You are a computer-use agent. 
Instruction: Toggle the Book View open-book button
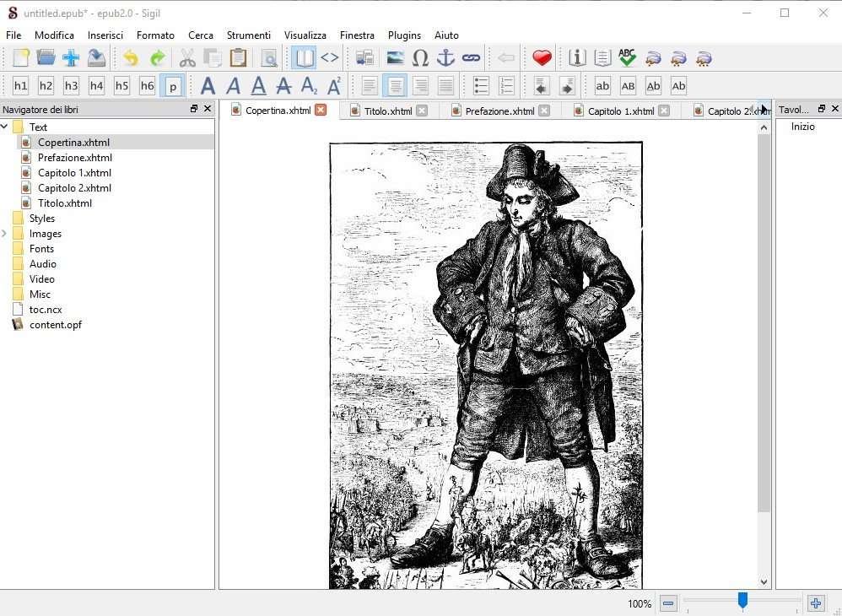pyautogui.click(x=304, y=58)
